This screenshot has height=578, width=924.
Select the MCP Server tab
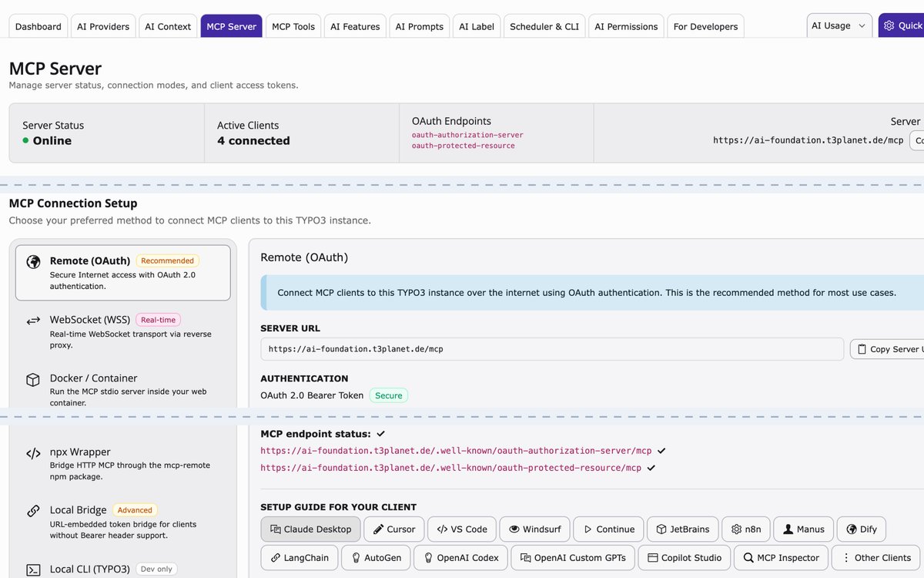(231, 26)
